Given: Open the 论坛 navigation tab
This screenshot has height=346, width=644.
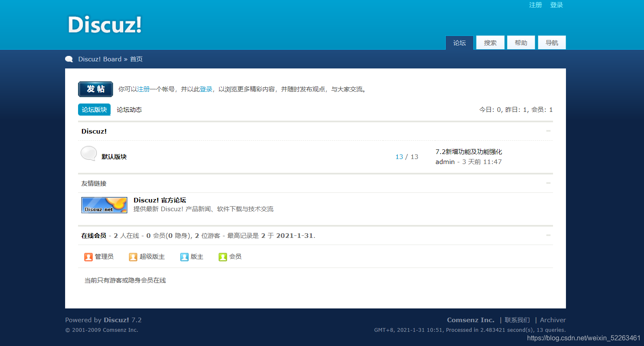Looking at the screenshot, I should click(460, 43).
